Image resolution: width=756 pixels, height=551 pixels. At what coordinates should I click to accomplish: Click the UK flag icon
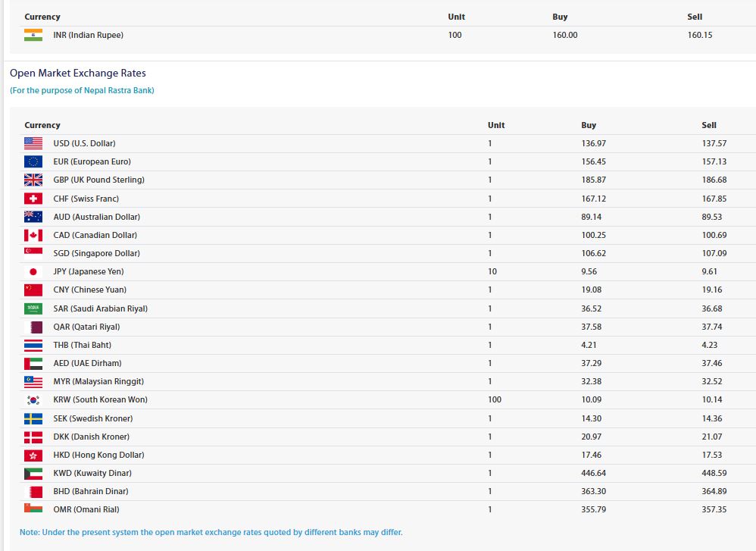click(33, 180)
